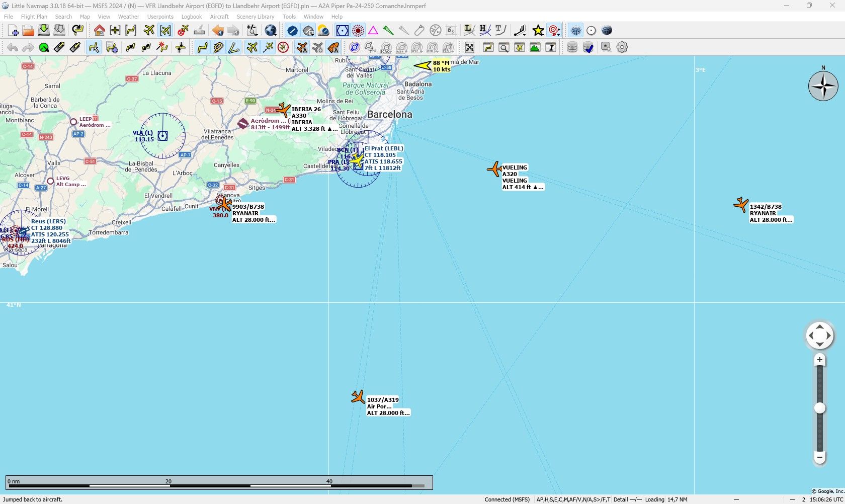Image resolution: width=845 pixels, height=504 pixels.
Task: Open the SPEC special airspaces dropdown
Action: pyautogui.click(x=417, y=48)
